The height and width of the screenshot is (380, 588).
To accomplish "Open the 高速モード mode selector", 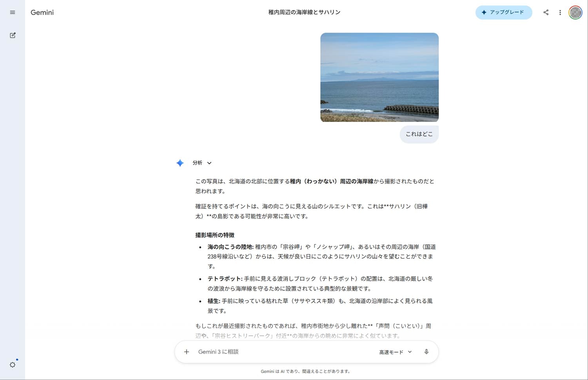I will (391, 352).
